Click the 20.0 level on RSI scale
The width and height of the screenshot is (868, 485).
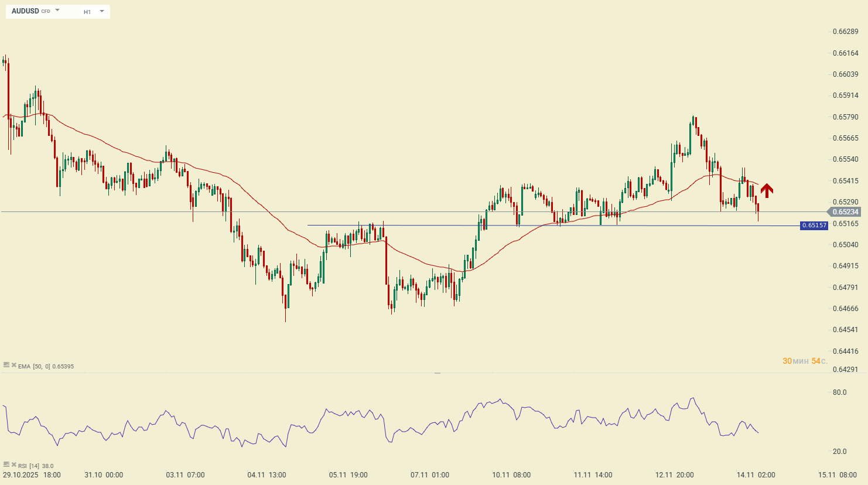tap(839, 452)
